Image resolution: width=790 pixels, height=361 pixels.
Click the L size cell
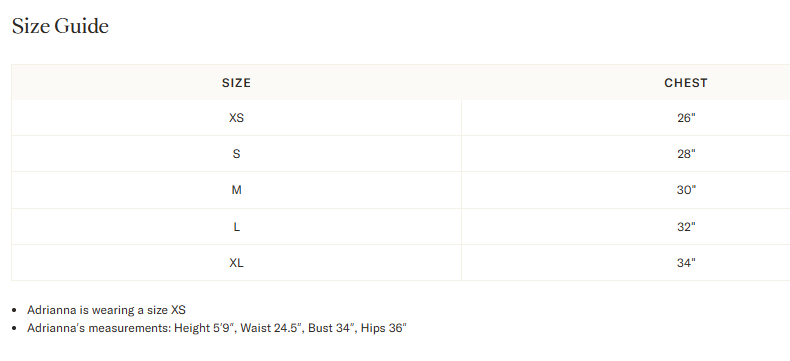pos(236,227)
